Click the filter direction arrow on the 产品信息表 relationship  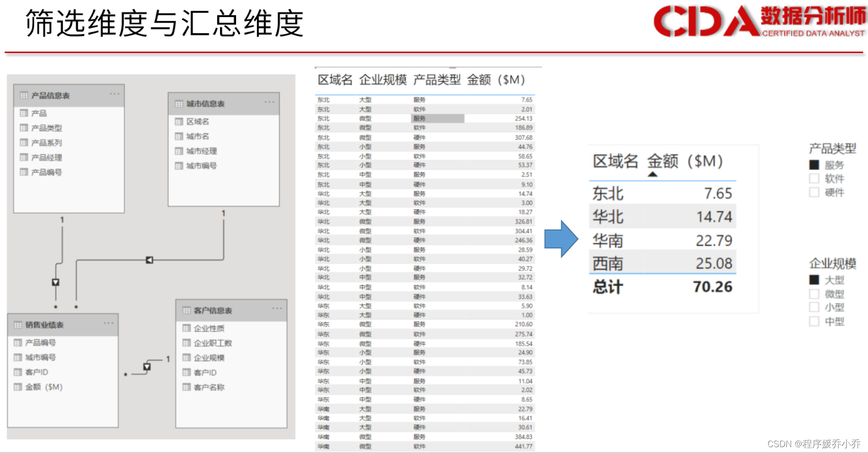click(56, 282)
